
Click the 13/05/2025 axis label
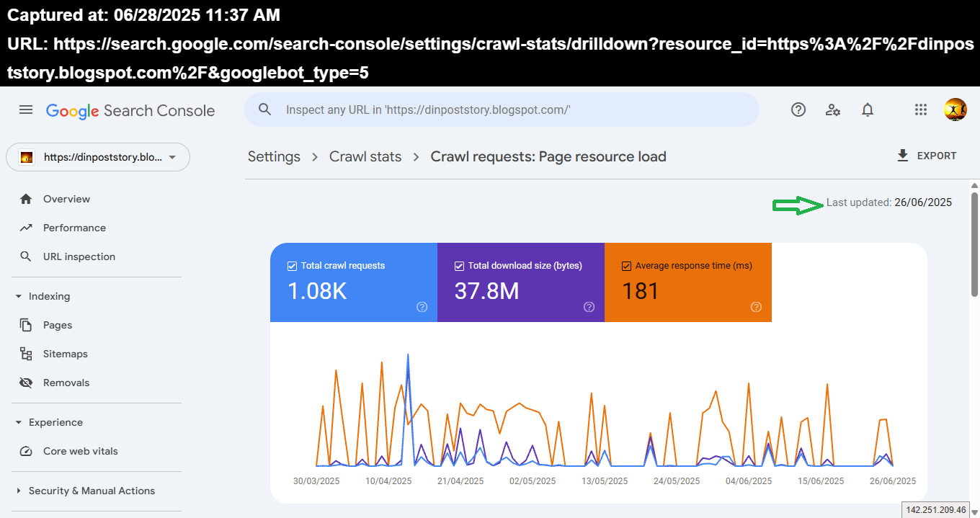tap(605, 481)
